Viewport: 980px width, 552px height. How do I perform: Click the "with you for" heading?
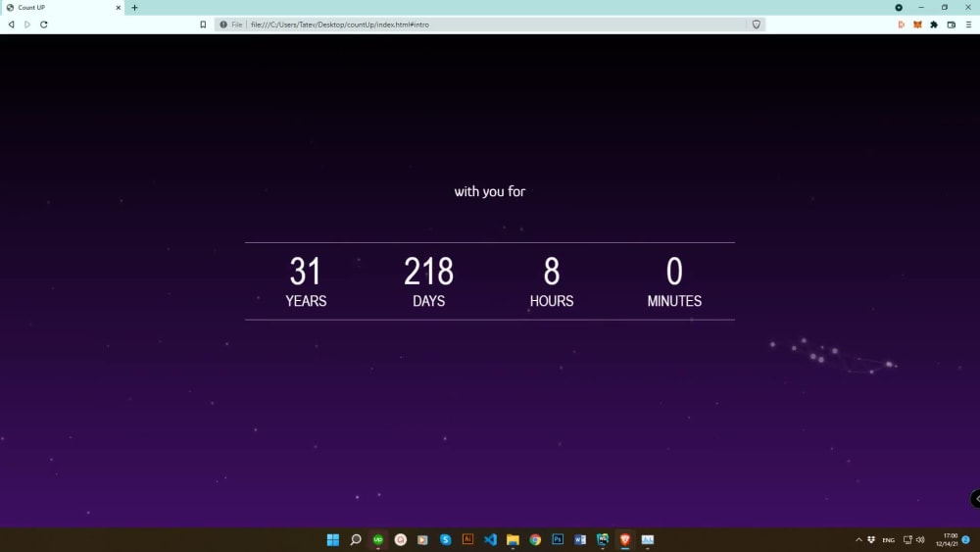(489, 191)
